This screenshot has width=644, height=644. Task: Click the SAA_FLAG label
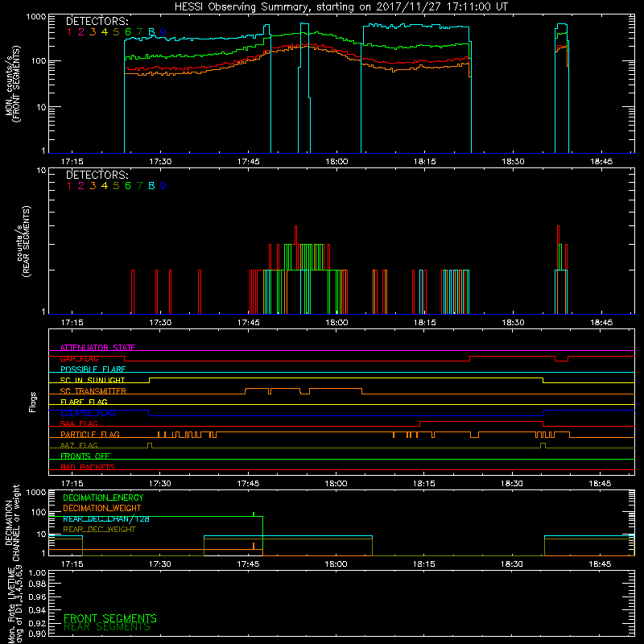point(79,424)
